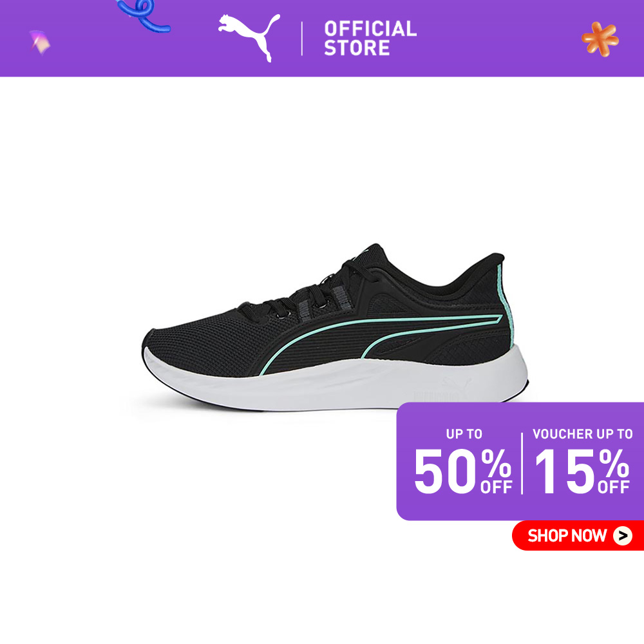644x644 pixels.
Task: Click the orange asterisk decoration icon
Action: tap(600, 39)
